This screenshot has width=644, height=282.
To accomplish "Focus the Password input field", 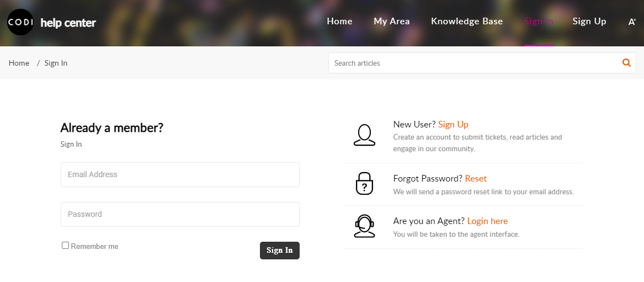I will (x=180, y=214).
